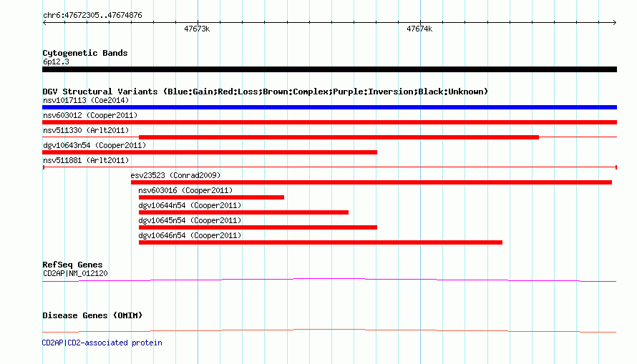Open the CD2AP|CD2-associated protein link
This screenshot has width=637, height=364.
[102, 343]
